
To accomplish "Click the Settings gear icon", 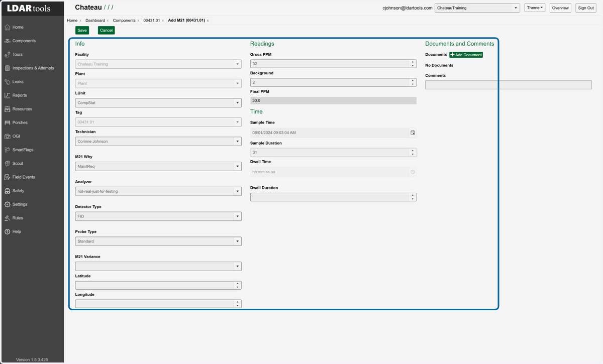I will (x=7, y=204).
